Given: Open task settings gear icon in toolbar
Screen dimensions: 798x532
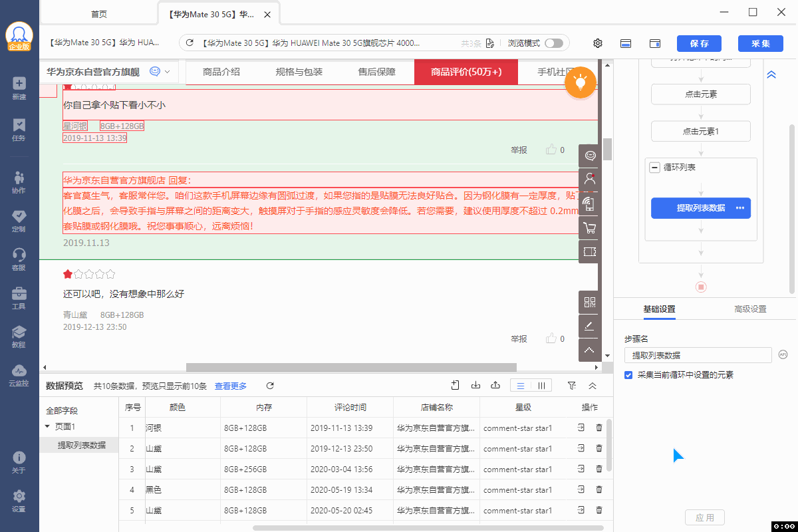Looking at the screenshot, I should pos(598,43).
